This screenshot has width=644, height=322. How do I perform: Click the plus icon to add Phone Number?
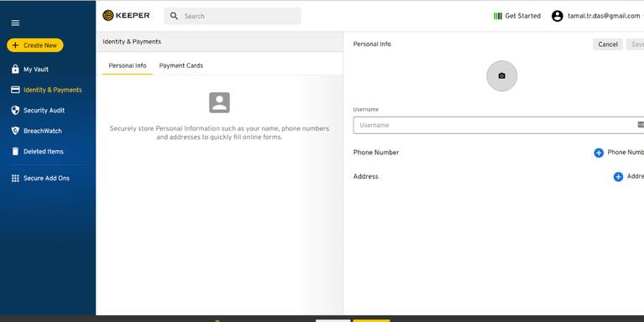click(x=599, y=153)
